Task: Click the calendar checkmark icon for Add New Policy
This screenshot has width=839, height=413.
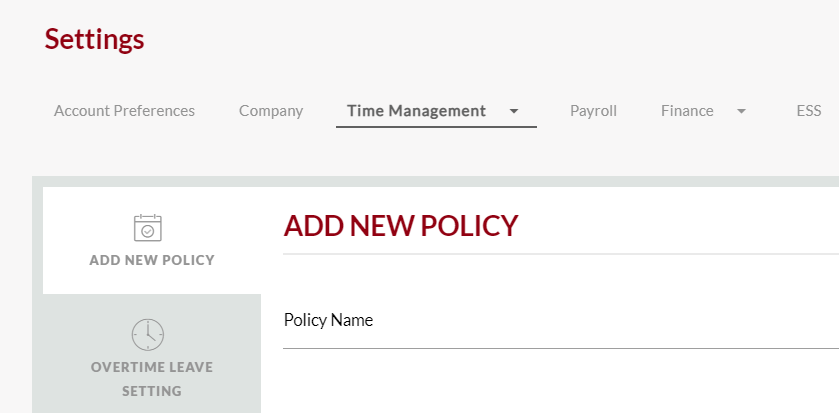Action: [x=148, y=228]
